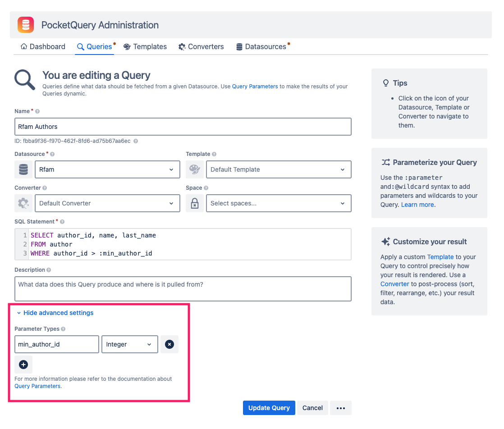Image resolution: width=504 pixels, height=429 pixels.
Task: Click the help icon next to Converter label
Action: tap(45, 188)
